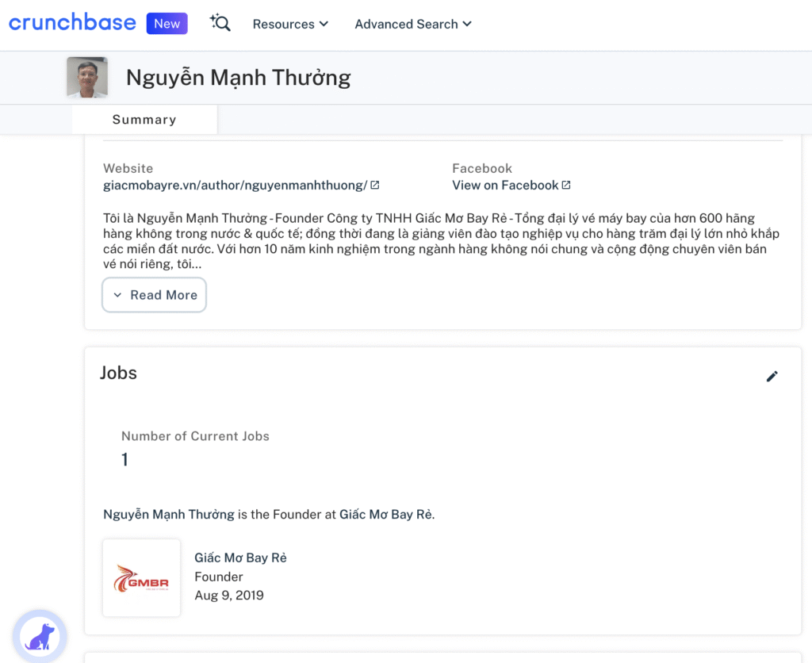
Task: Open Giấc Mơ Bay Rẻ link in sentence
Action: 386,515
